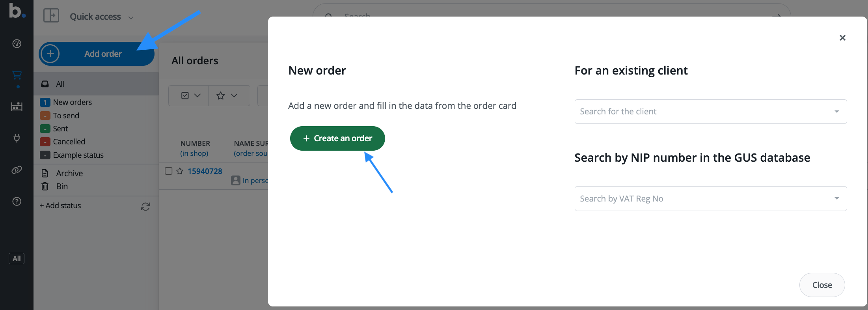Expand the Search for the client dropdown

point(836,112)
